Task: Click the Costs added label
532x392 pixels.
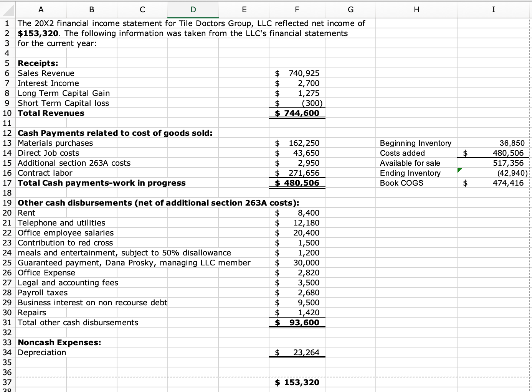Action: coord(402,153)
